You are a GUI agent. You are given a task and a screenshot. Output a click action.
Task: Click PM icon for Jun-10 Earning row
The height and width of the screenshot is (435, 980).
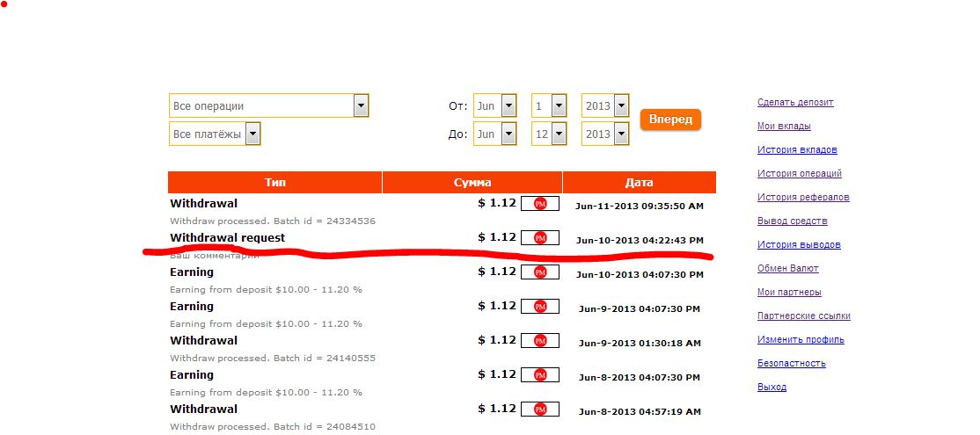[540, 272]
